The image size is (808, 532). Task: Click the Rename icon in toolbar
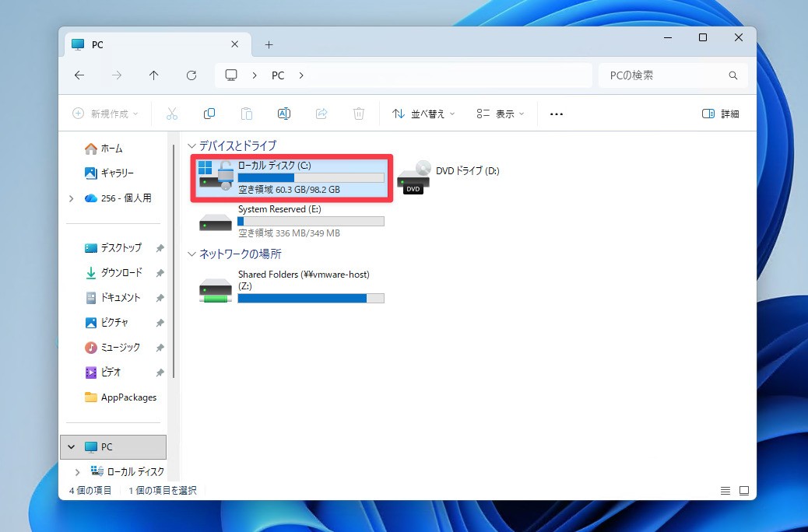click(x=284, y=114)
